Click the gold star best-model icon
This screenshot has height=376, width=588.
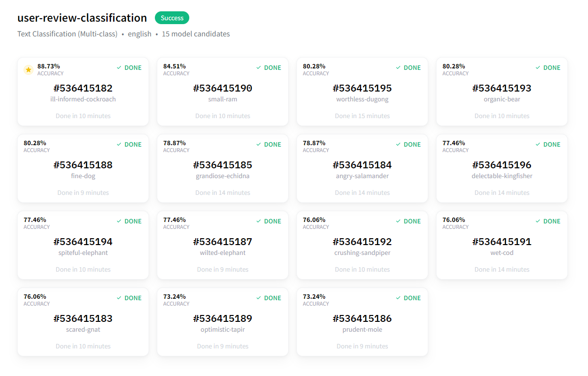tap(29, 70)
